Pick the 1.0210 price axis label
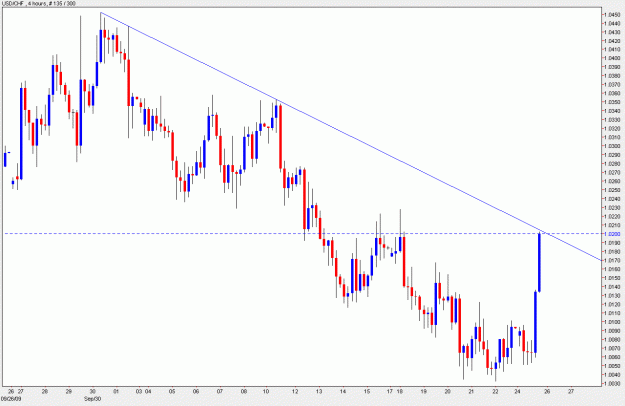625x406 pixels. [x=612, y=225]
